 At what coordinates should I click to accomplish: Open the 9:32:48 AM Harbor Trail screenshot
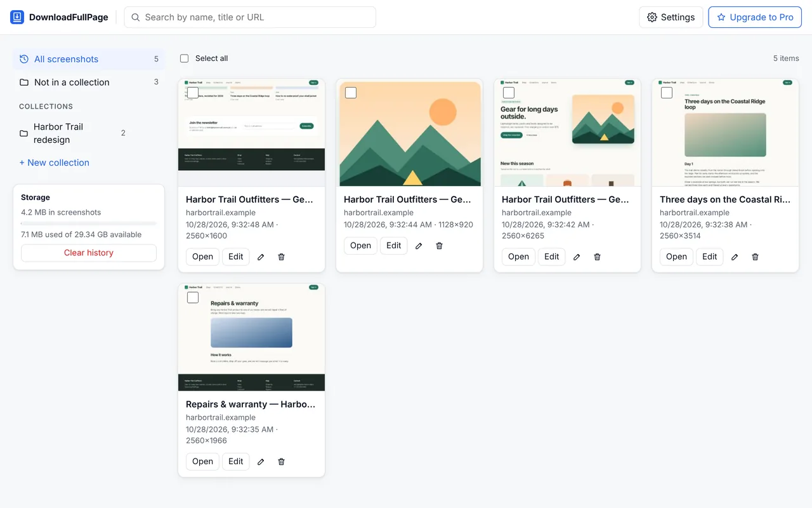point(203,257)
